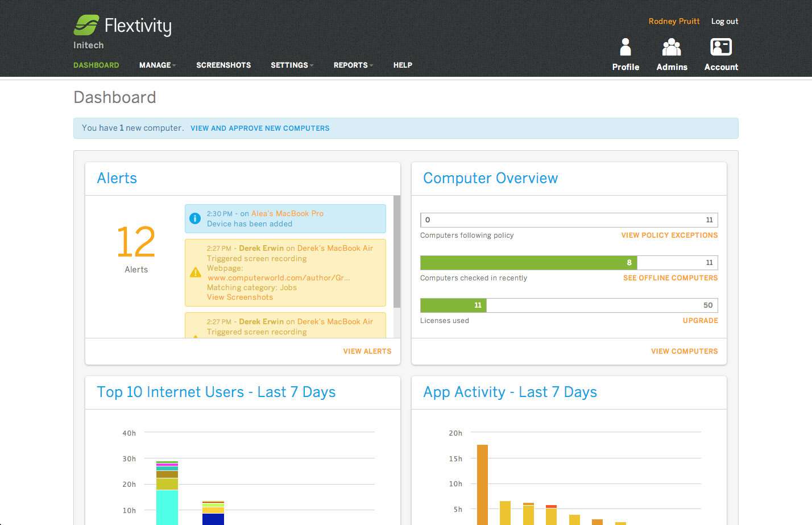Screen dimensions: 812x525
Task: Open VIEW COMPUTERS in Computer Overview
Action: pos(684,351)
